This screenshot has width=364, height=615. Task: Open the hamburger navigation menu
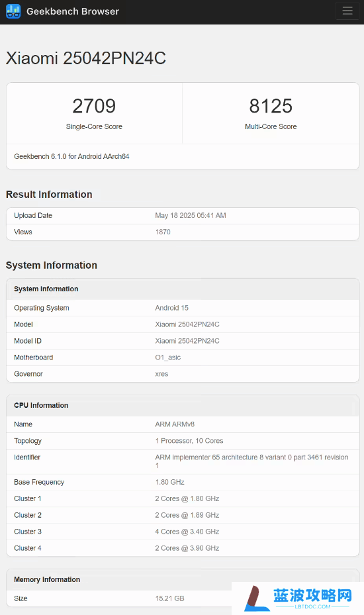[x=347, y=11]
